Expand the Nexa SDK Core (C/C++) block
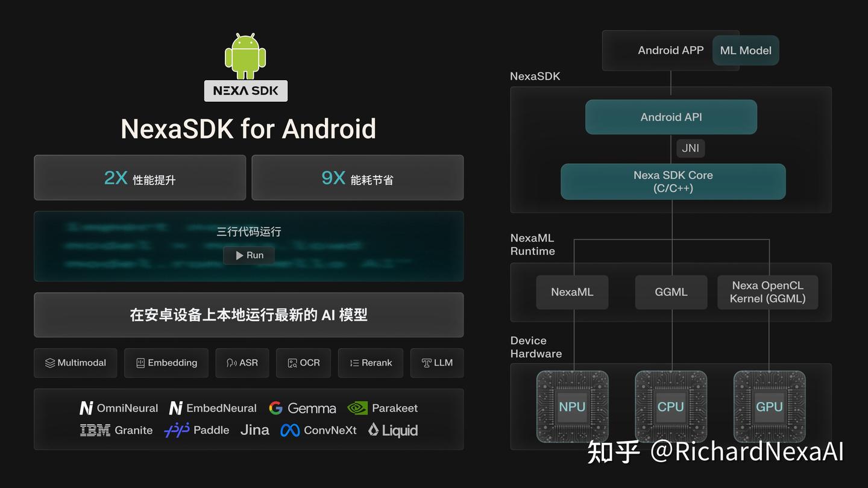This screenshot has width=868, height=488. (x=673, y=181)
